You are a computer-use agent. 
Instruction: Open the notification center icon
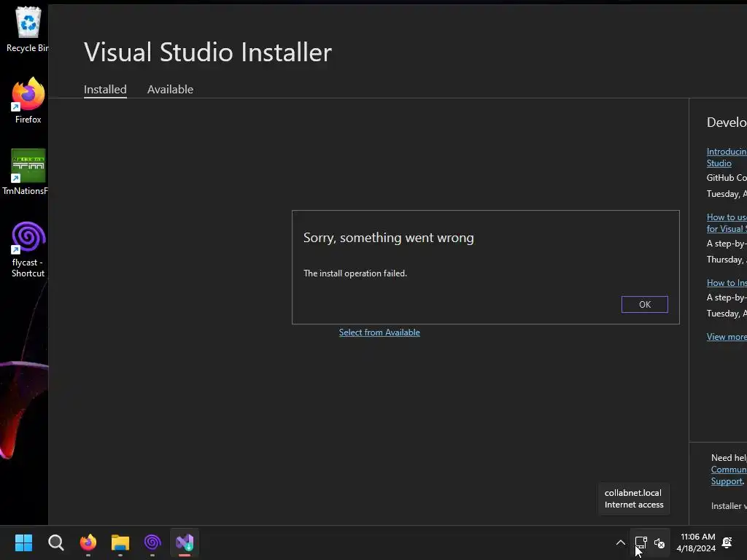tap(727, 542)
